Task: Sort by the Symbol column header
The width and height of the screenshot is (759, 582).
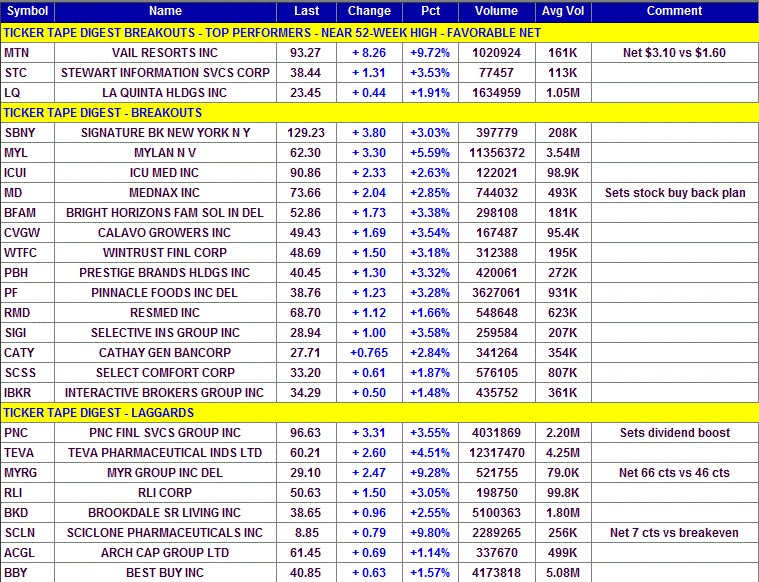Action: click(28, 11)
